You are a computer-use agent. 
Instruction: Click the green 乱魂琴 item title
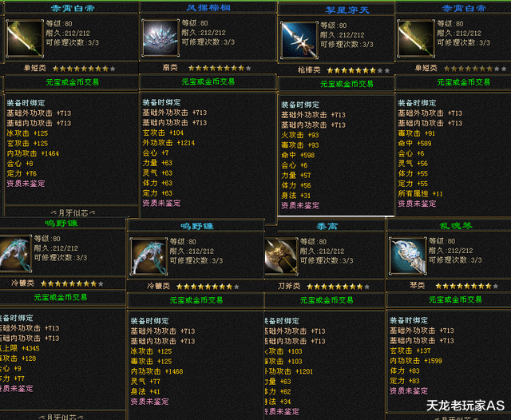(456, 225)
